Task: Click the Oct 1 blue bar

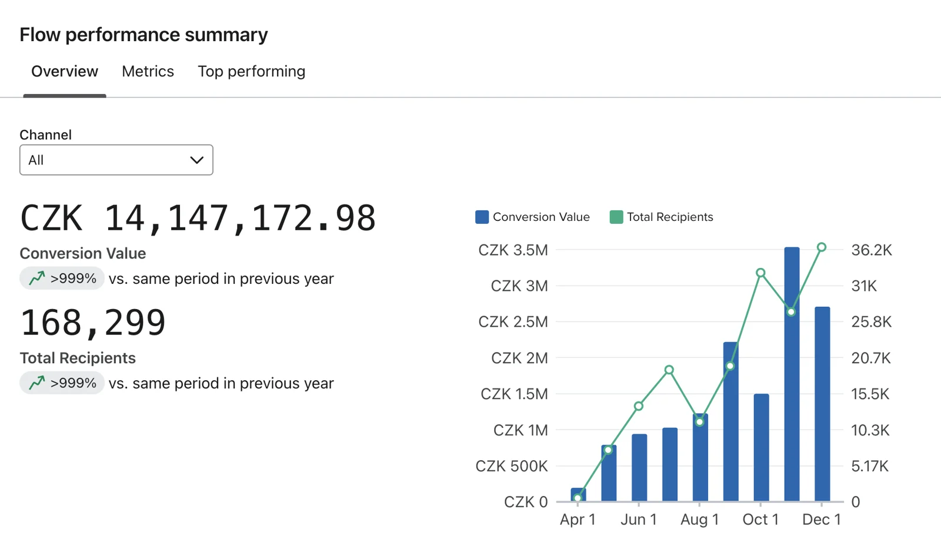Action: point(761,448)
